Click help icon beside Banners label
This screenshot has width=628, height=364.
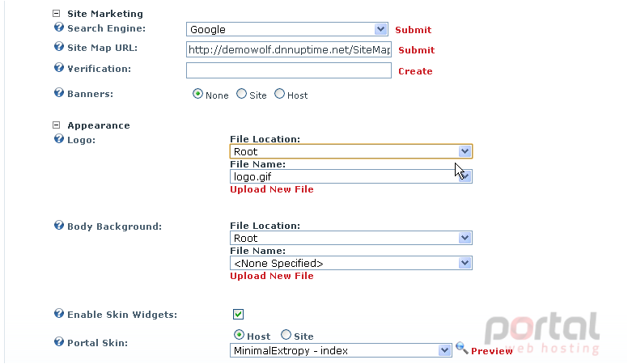pyautogui.click(x=59, y=92)
